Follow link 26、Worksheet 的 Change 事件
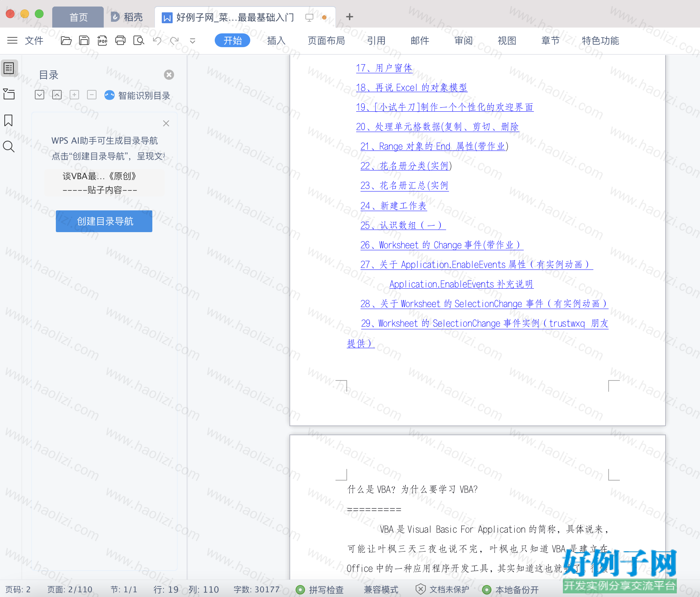 click(x=442, y=245)
